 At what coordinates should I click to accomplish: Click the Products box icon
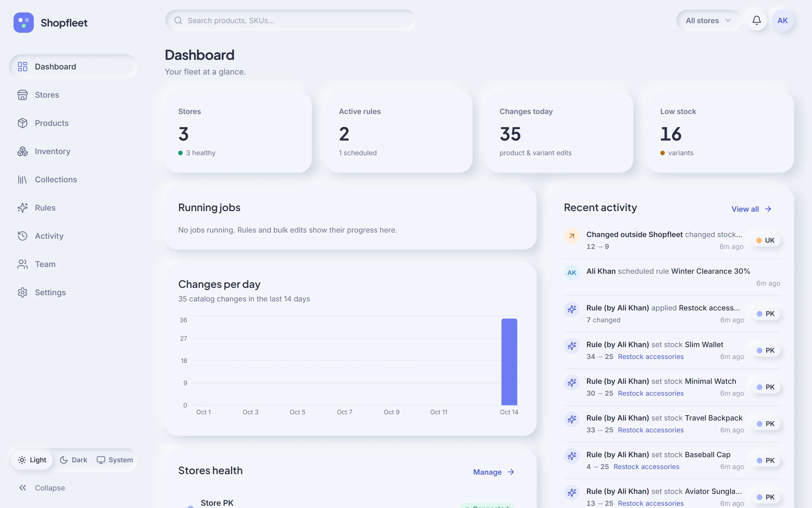tap(23, 123)
